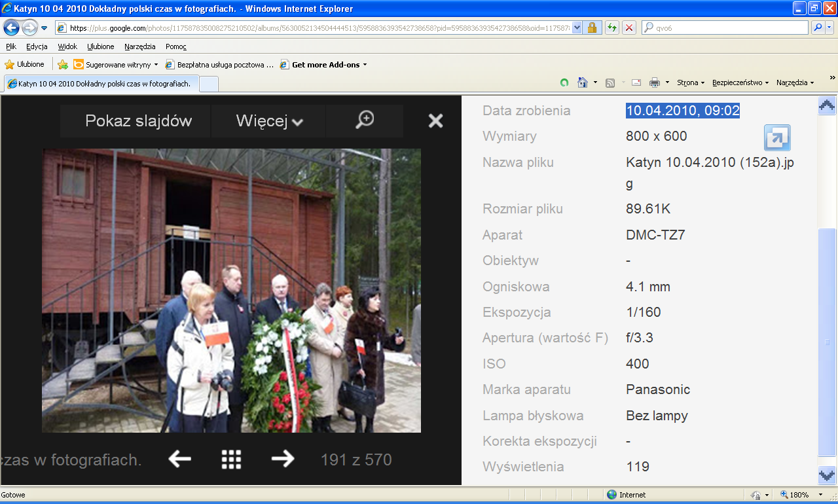Open the Więcej dropdown menu
Image resolution: width=838 pixels, height=504 pixels.
coord(269,121)
